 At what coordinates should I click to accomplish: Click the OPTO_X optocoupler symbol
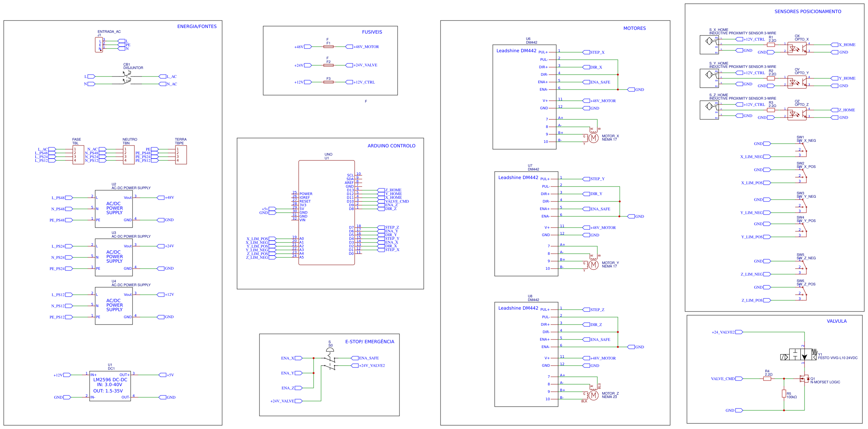pos(797,48)
